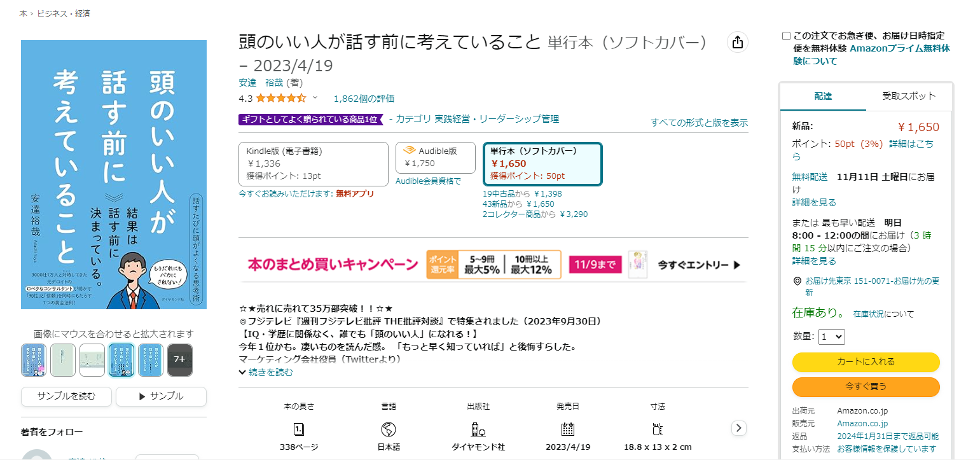Screen dimensions: 980x460
Task: Open the 43新品から ¥1,650 link
Action: pyautogui.click(x=518, y=204)
